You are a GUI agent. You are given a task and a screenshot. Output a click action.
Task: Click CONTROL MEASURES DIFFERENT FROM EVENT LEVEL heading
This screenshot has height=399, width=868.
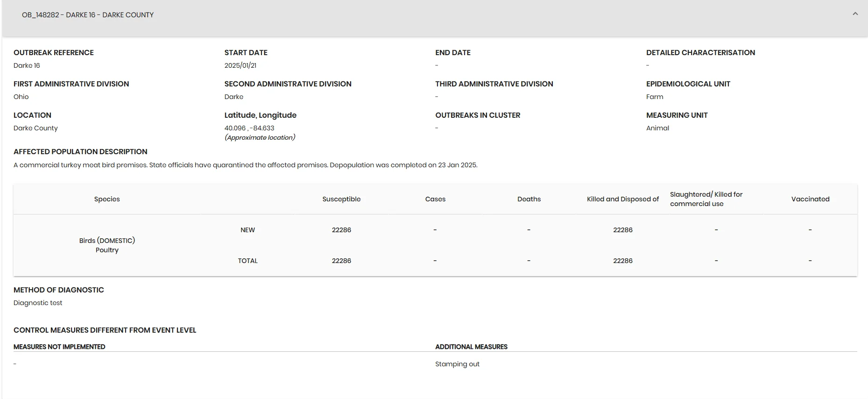click(105, 330)
